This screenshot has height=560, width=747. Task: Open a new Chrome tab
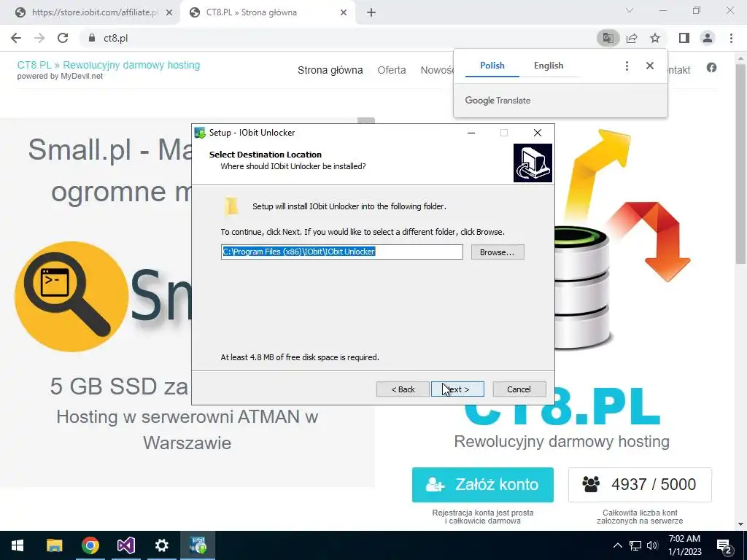(371, 13)
